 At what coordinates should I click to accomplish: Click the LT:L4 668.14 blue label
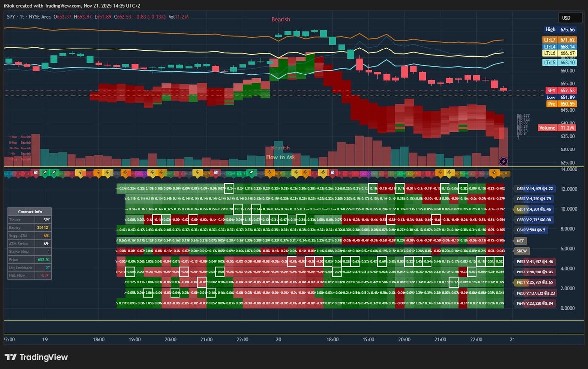pos(559,47)
